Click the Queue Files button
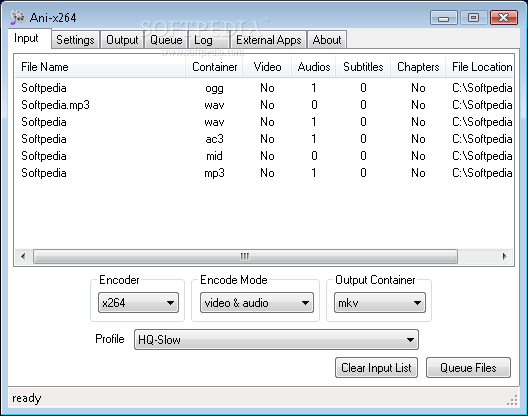This screenshot has height=416, width=528. (x=468, y=367)
